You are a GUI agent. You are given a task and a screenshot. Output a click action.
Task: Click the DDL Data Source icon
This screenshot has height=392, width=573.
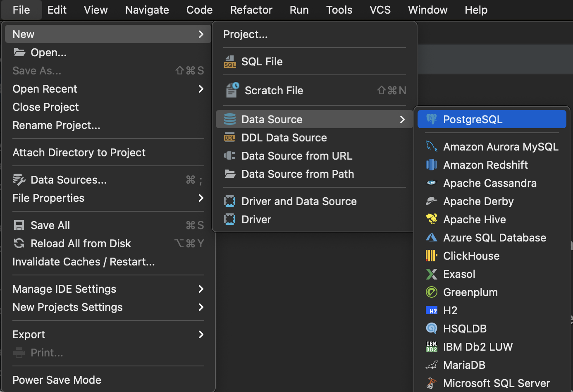(229, 138)
